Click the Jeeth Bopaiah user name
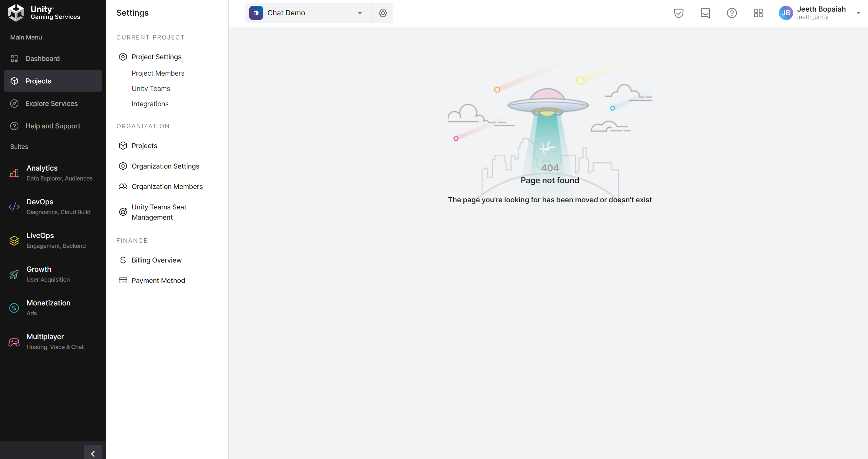This screenshot has height=459, width=868. (821, 9)
